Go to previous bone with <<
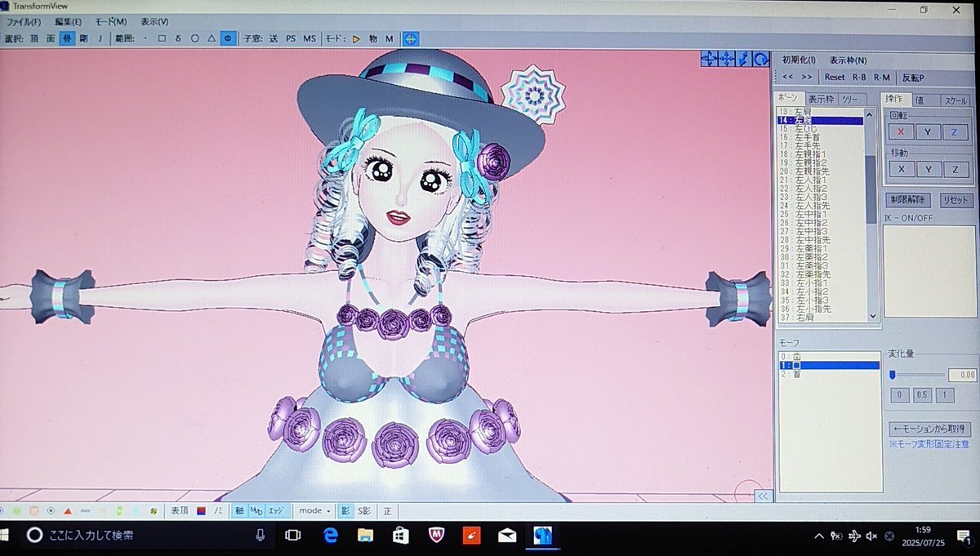Screen dimensions: 980x556 (x=788, y=77)
